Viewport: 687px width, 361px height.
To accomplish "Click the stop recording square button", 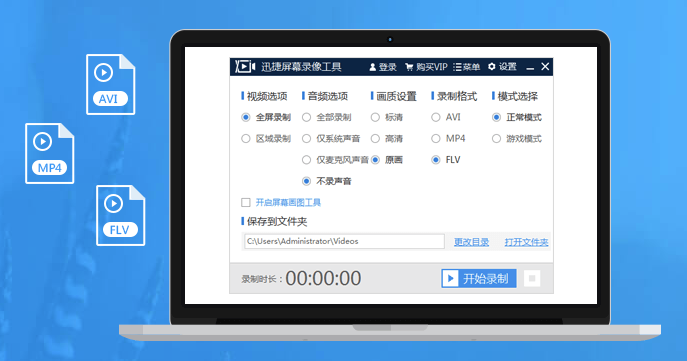I will (532, 279).
